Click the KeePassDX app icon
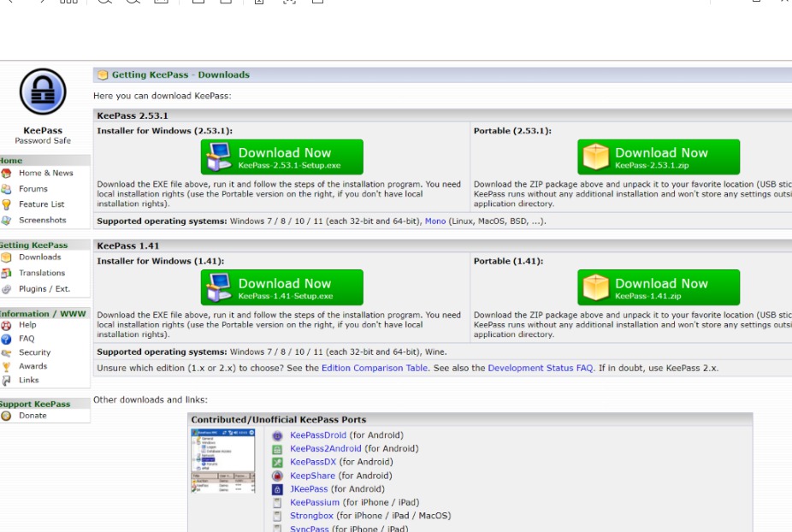This screenshot has height=532, width=792. coord(277,462)
